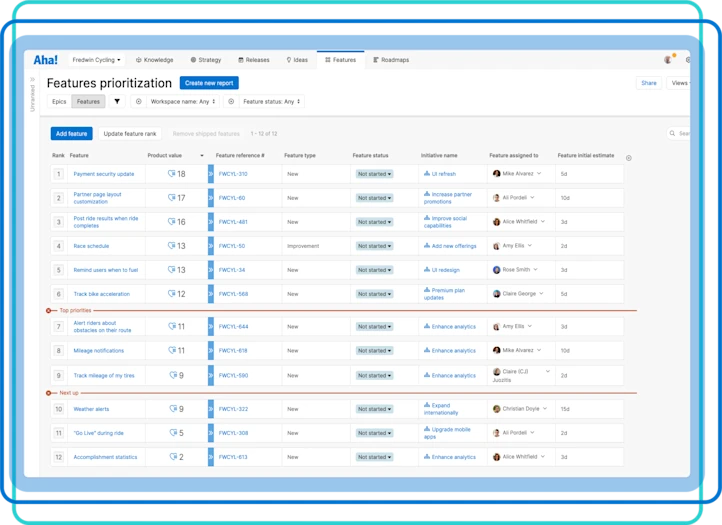Click the Next up line marker icon

coord(48,393)
